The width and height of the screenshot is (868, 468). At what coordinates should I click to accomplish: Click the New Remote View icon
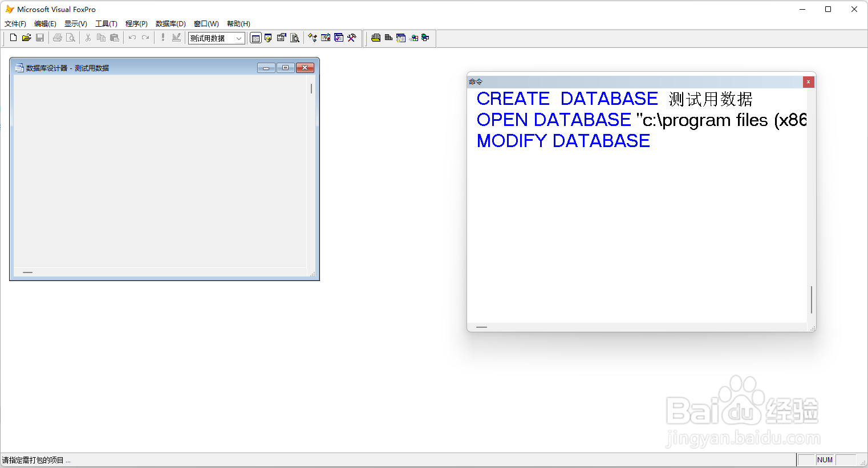pos(414,38)
